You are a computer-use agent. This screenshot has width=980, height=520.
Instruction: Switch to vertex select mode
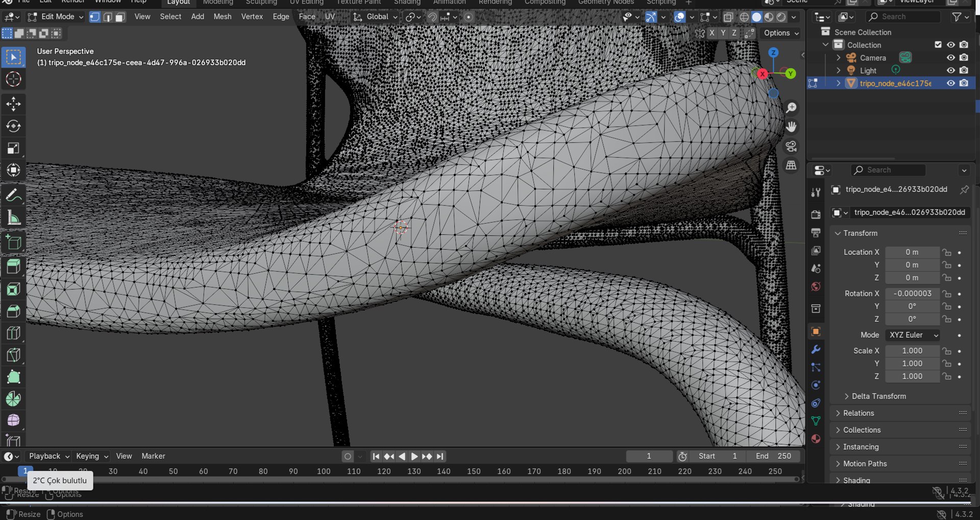95,17
